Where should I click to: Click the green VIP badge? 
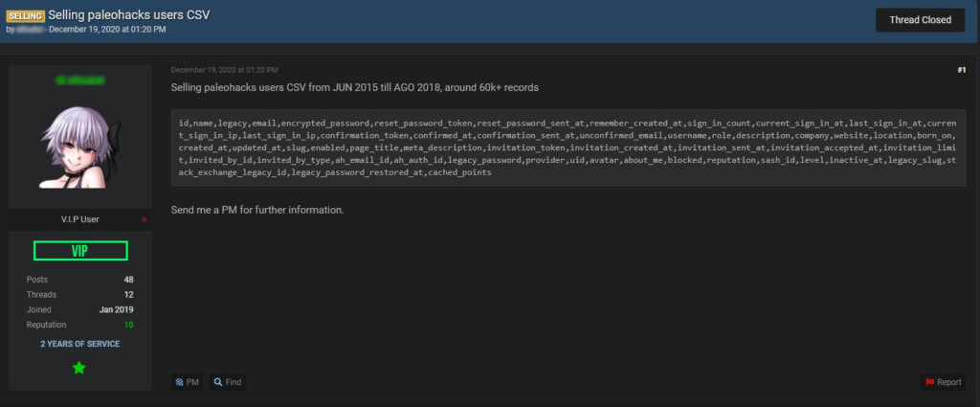click(x=80, y=251)
